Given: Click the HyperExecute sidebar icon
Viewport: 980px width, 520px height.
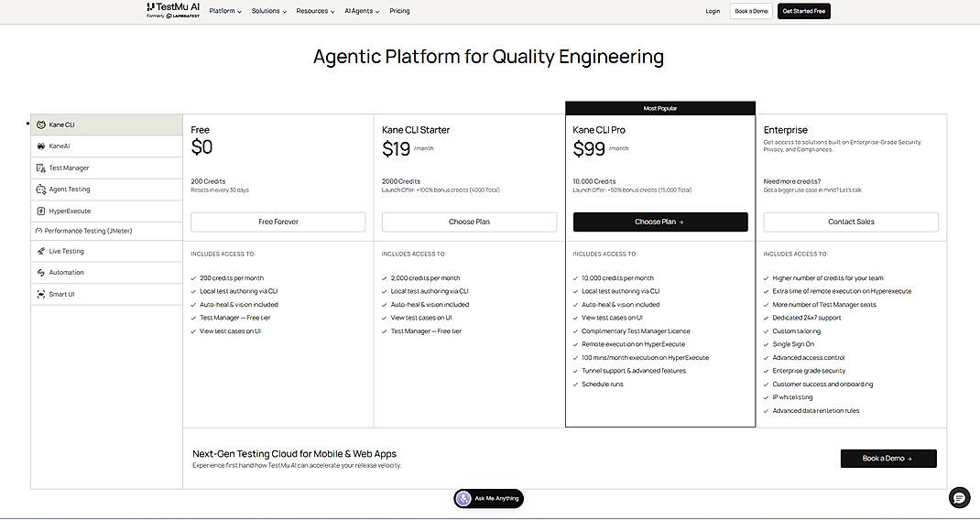Looking at the screenshot, I should click(40, 211).
